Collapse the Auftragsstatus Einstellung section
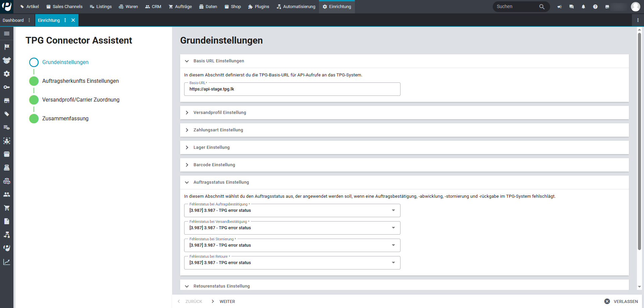Viewport: 644px width, 308px height. [x=404, y=182]
